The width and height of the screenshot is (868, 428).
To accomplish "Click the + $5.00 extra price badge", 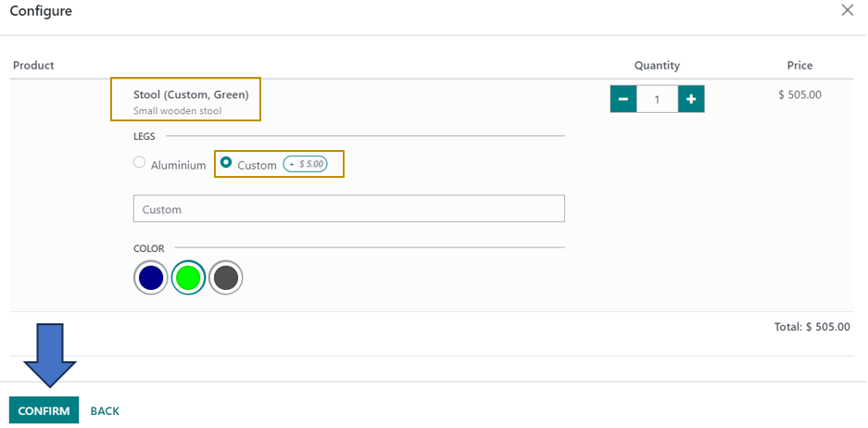I will (x=306, y=164).
